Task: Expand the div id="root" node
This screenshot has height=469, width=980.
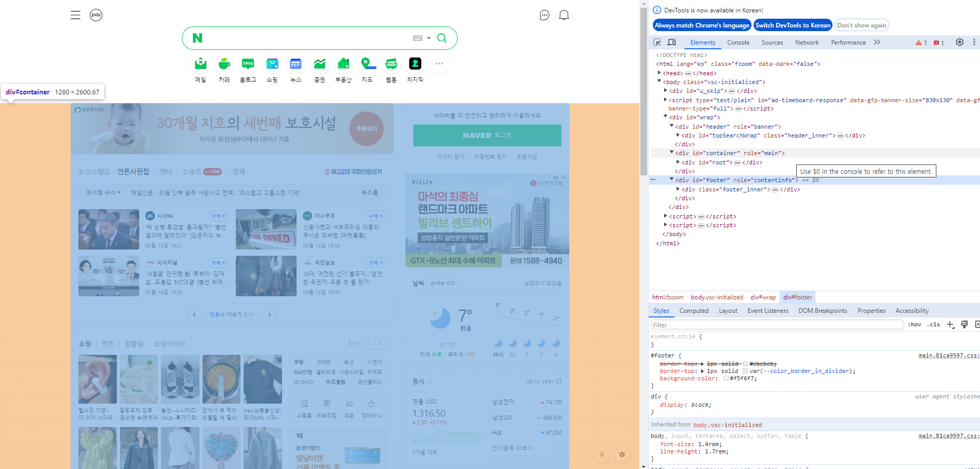Action: point(678,162)
